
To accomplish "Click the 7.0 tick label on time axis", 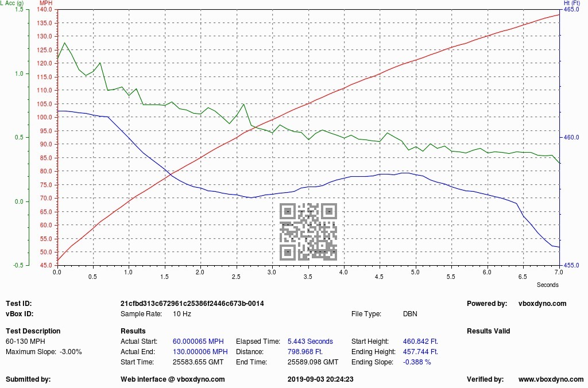I will pyautogui.click(x=559, y=273).
